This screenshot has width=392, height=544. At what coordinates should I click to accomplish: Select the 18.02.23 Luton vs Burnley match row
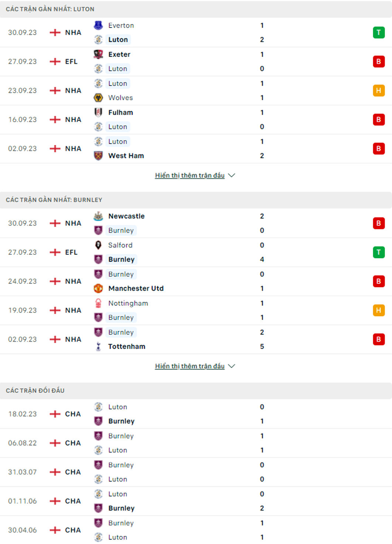coord(196,414)
